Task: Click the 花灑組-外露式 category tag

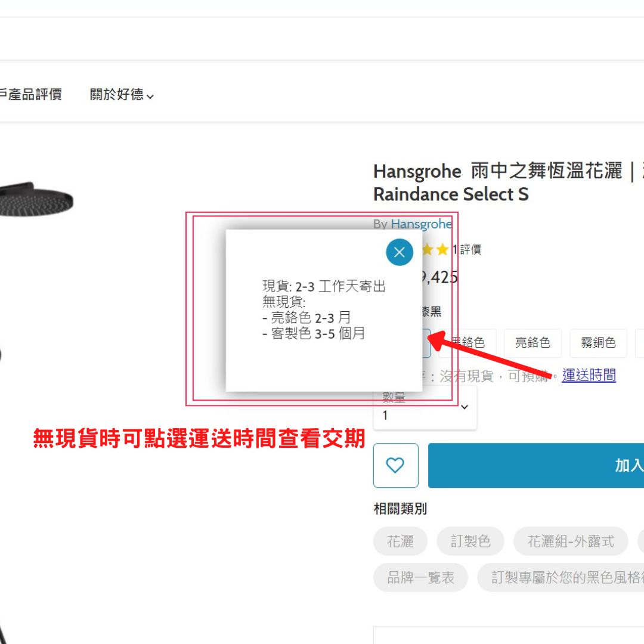Action: (571, 541)
